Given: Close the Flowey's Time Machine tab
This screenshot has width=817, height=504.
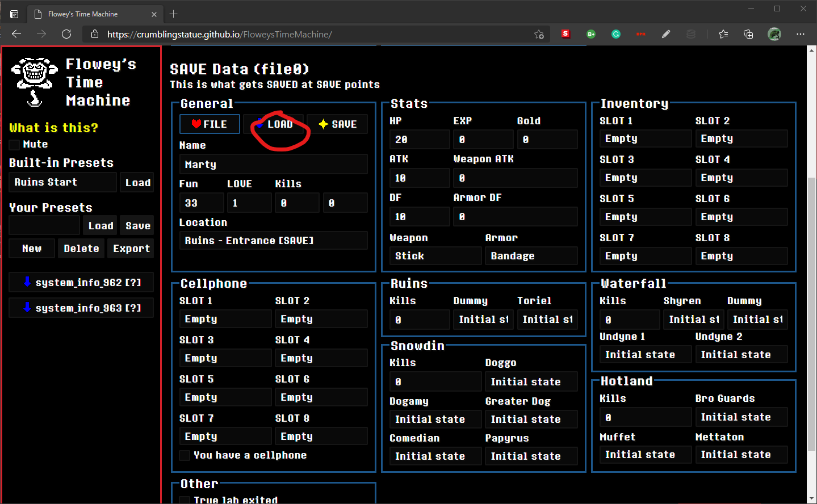Looking at the screenshot, I should point(154,14).
